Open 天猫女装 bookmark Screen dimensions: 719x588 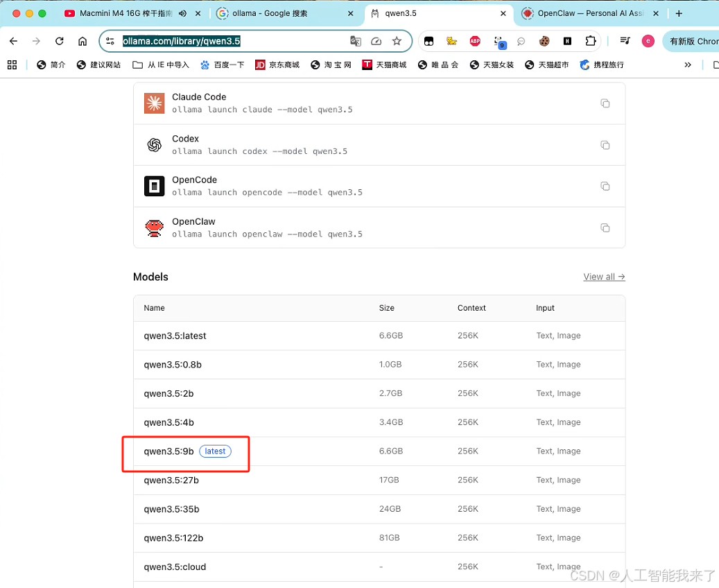click(x=492, y=64)
